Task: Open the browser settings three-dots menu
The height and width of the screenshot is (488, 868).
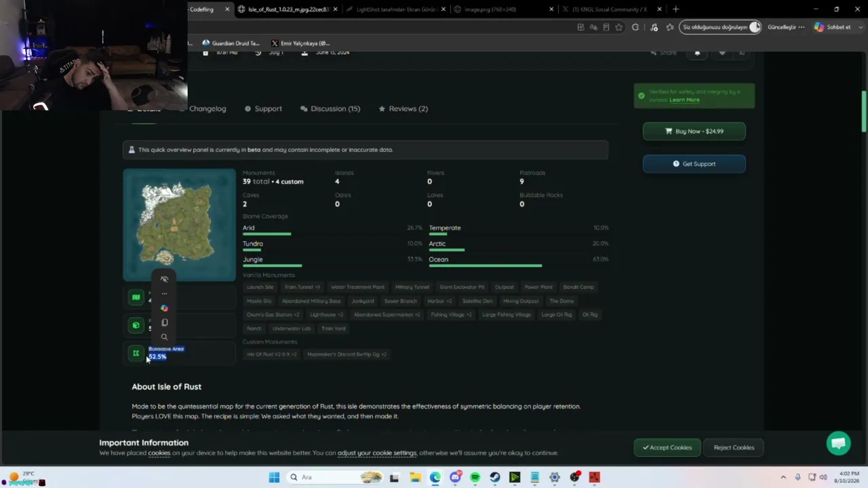Action: 802,27
